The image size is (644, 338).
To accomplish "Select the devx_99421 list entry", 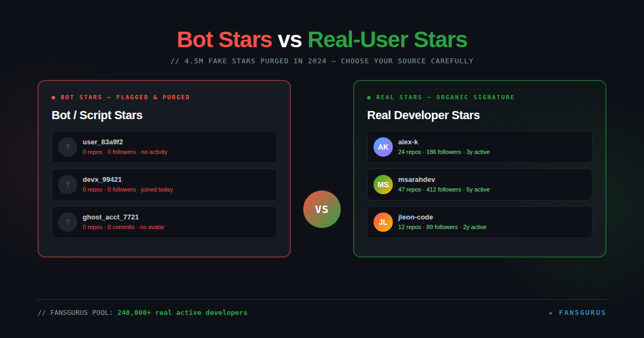I will [164, 185].
